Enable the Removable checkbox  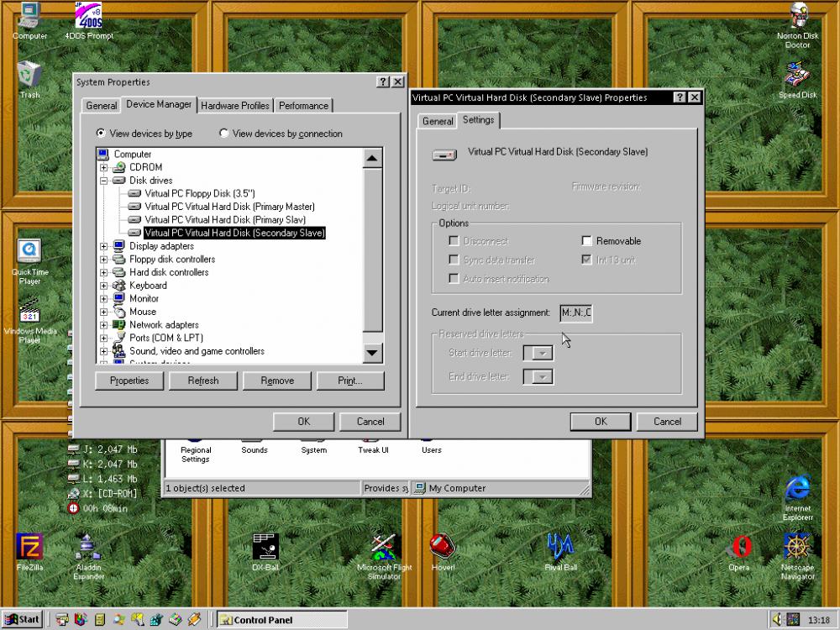pyautogui.click(x=587, y=241)
